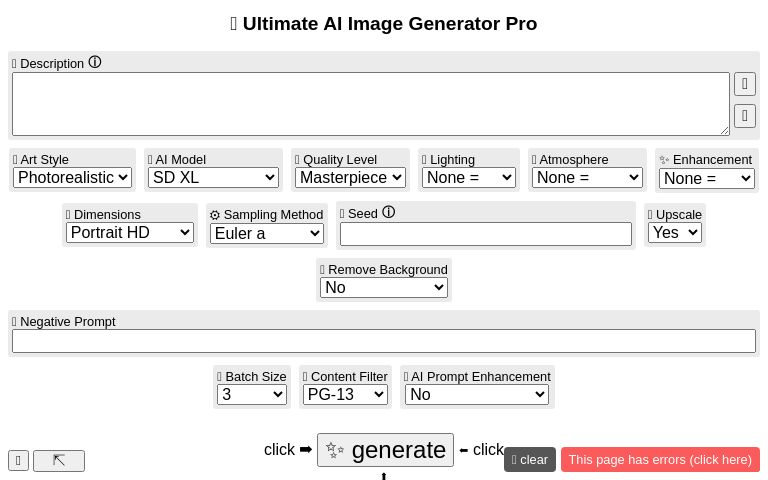Image resolution: width=768 pixels, height=480 pixels.
Task: Click the dark clear button
Action: tap(530, 460)
